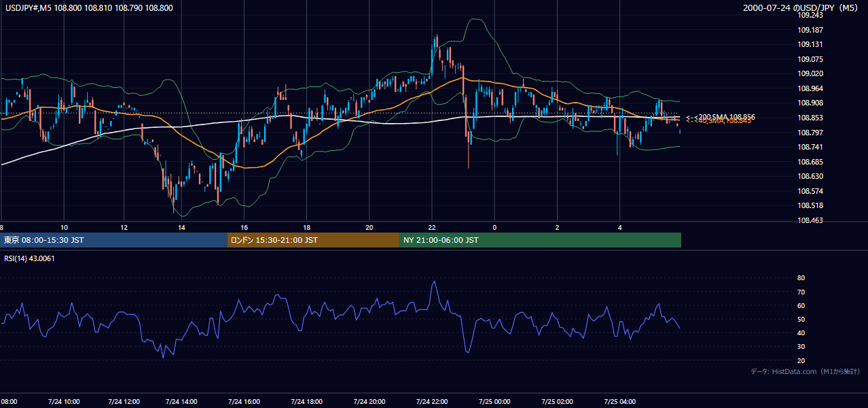Viewport: 868px width, 408px height.
Task: Click the 108.797 price axis label
Action: (x=810, y=133)
